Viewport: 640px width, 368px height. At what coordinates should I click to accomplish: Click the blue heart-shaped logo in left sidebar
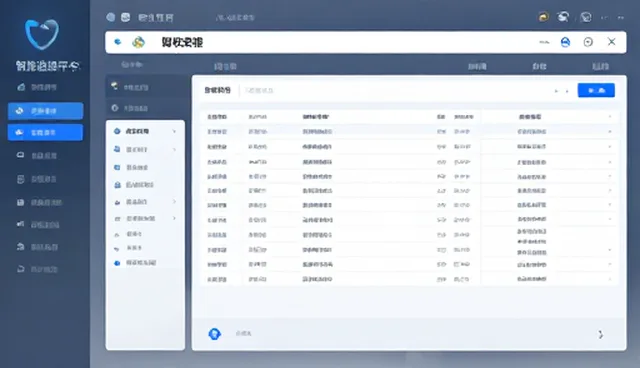pyautogui.click(x=42, y=34)
